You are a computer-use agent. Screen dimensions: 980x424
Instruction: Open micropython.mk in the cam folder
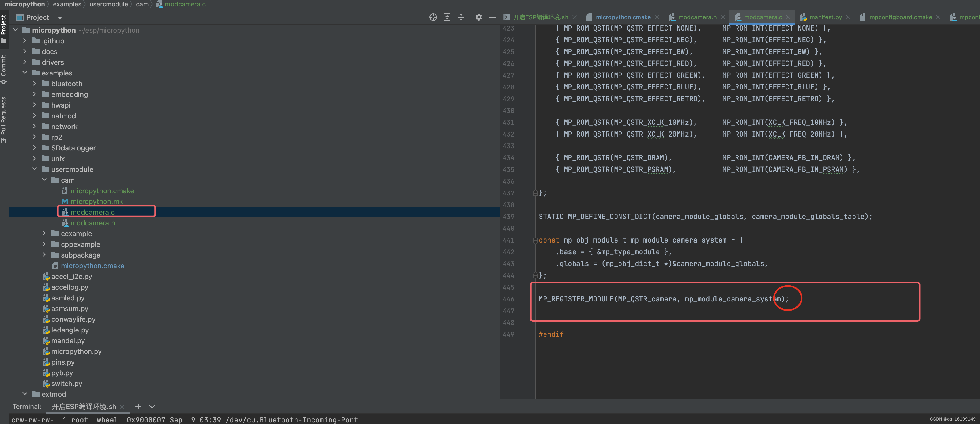[97, 202]
